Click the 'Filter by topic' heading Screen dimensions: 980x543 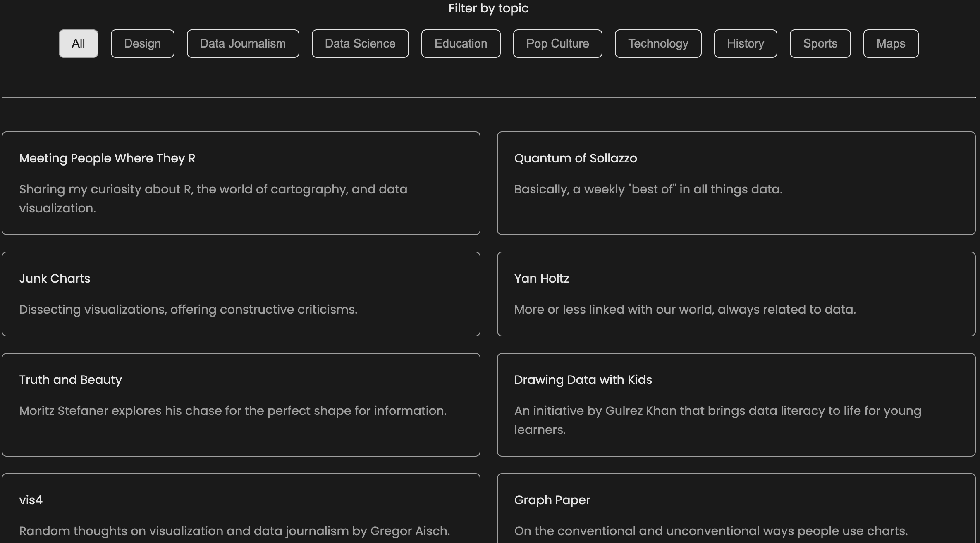[x=488, y=8]
